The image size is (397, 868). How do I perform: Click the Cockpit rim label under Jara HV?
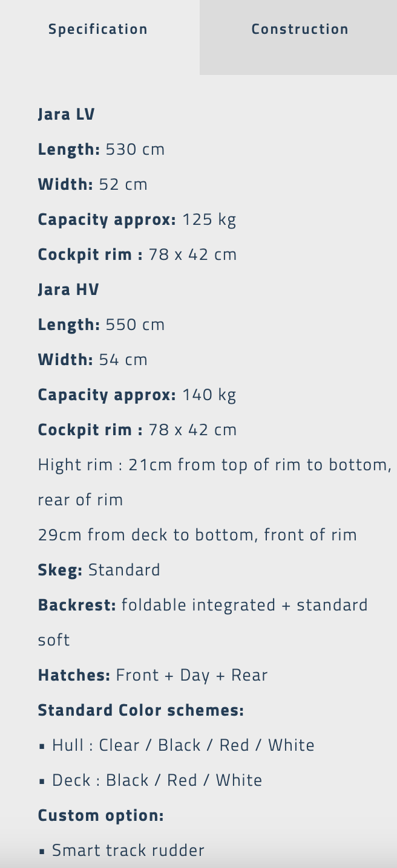(x=90, y=430)
